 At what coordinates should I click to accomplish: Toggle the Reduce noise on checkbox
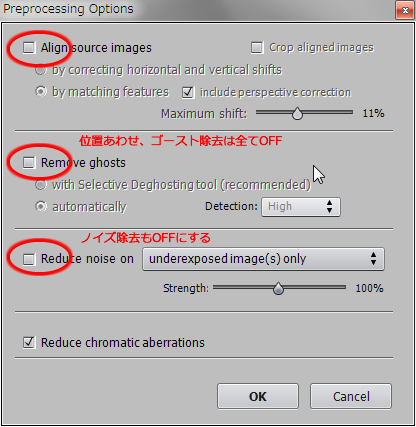pos(29,259)
